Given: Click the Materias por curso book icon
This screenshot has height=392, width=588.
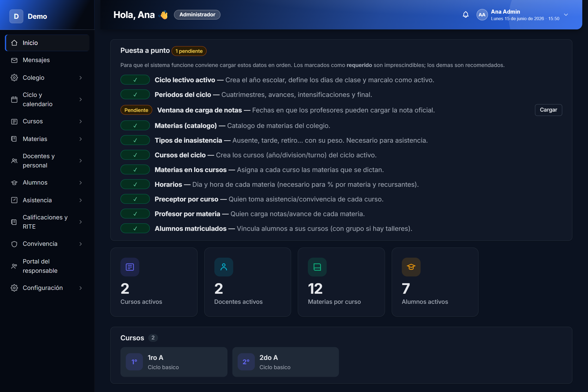Looking at the screenshot, I should (317, 267).
